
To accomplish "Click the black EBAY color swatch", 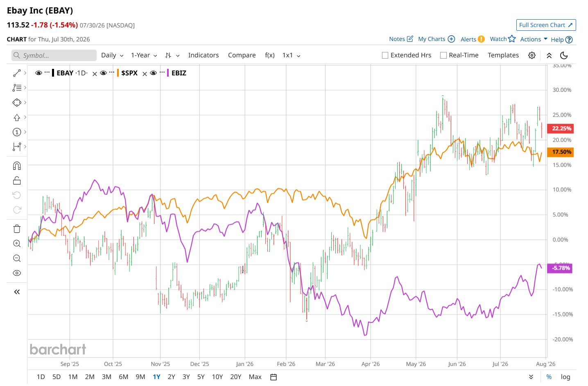I will (53, 73).
